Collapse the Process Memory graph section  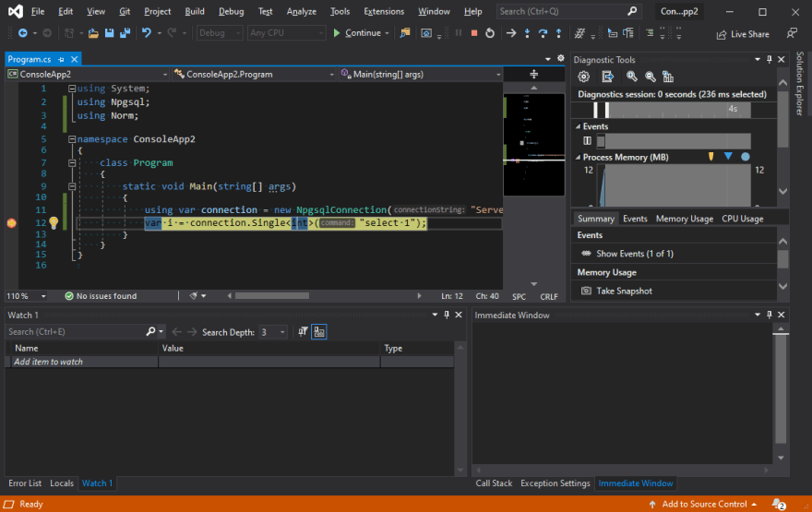tap(578, 158)
